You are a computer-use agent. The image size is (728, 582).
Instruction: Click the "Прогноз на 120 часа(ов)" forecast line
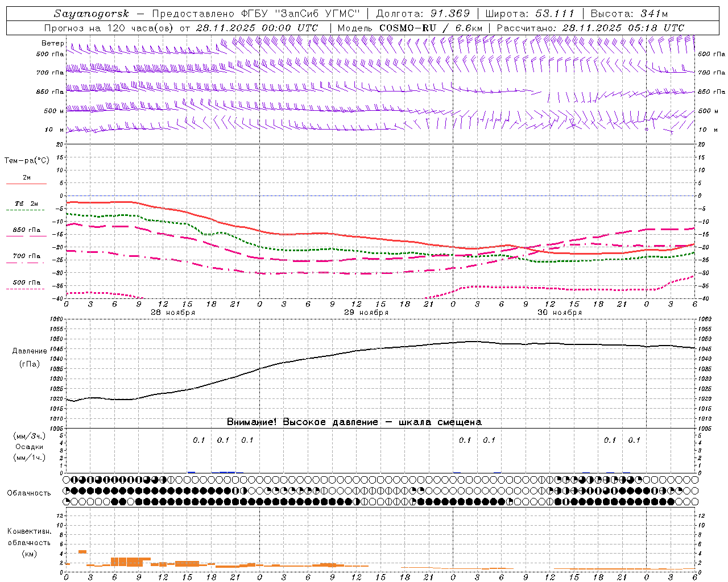(x=109, y=28)
